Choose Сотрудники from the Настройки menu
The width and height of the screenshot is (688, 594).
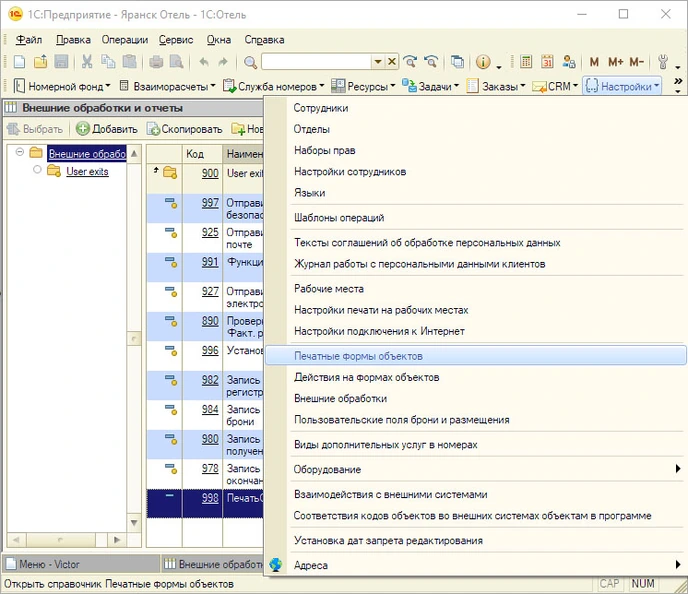321,107
